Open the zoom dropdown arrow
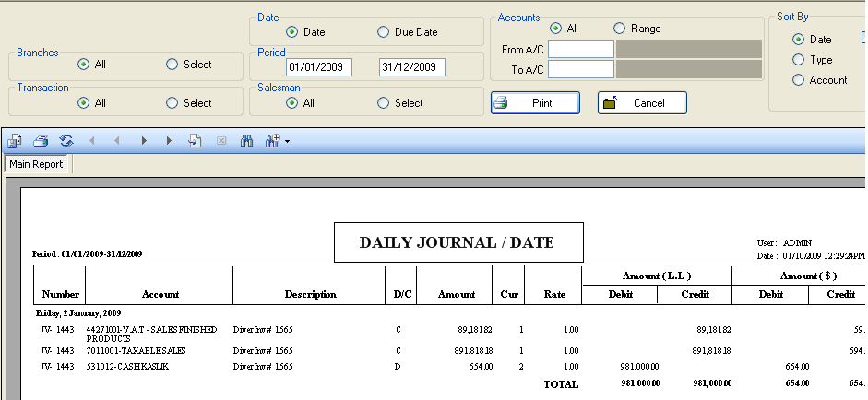Image resolution: width=868 pixels, height=400 pixels. tap(288, 142)
